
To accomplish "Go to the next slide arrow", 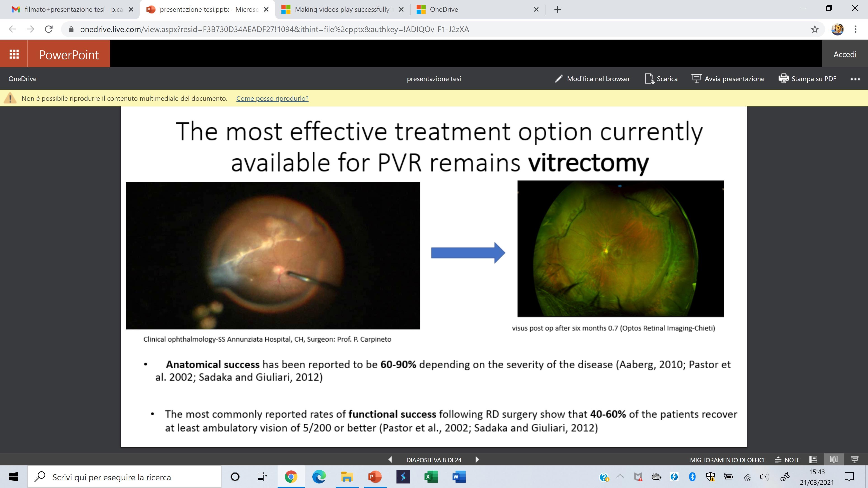I will (x=477, y=460).
